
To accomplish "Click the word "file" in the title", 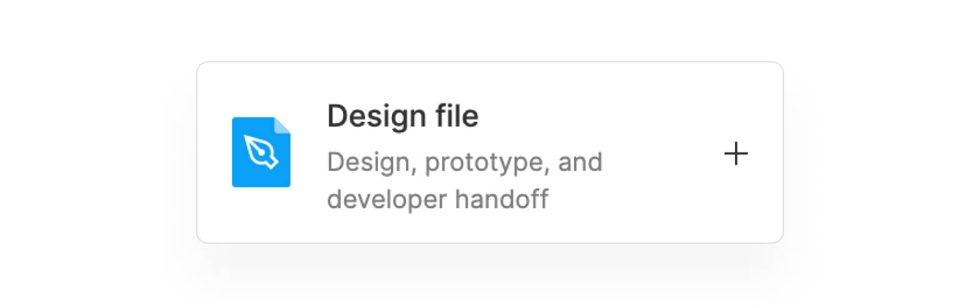I will pos(457,116).
